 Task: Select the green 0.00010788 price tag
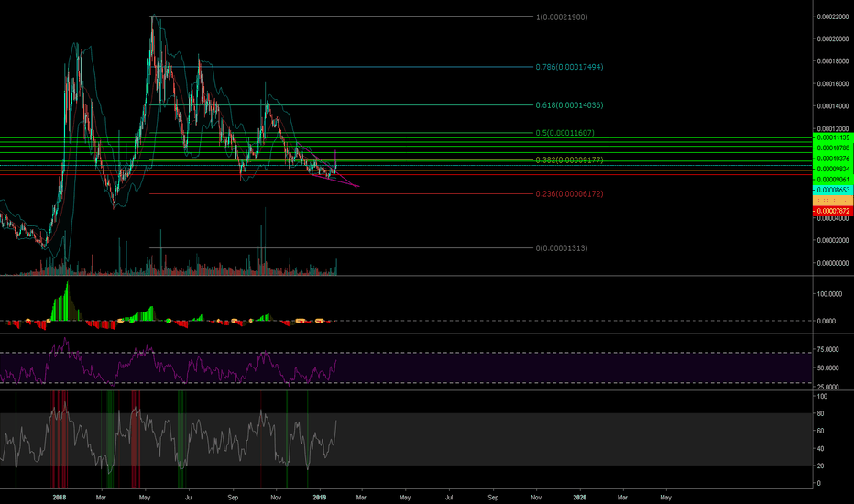[x=833, y=148]
